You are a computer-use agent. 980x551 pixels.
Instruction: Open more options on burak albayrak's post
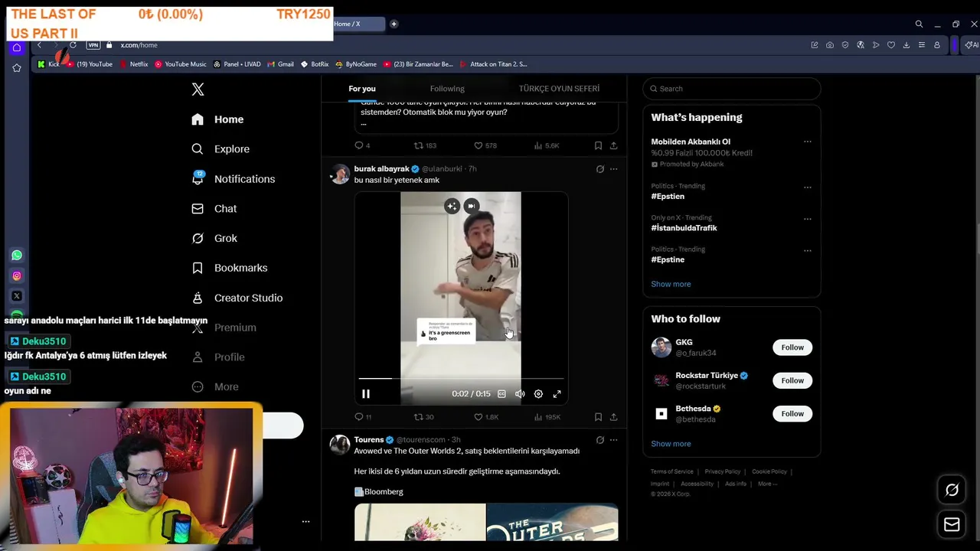tap(613, 169)
